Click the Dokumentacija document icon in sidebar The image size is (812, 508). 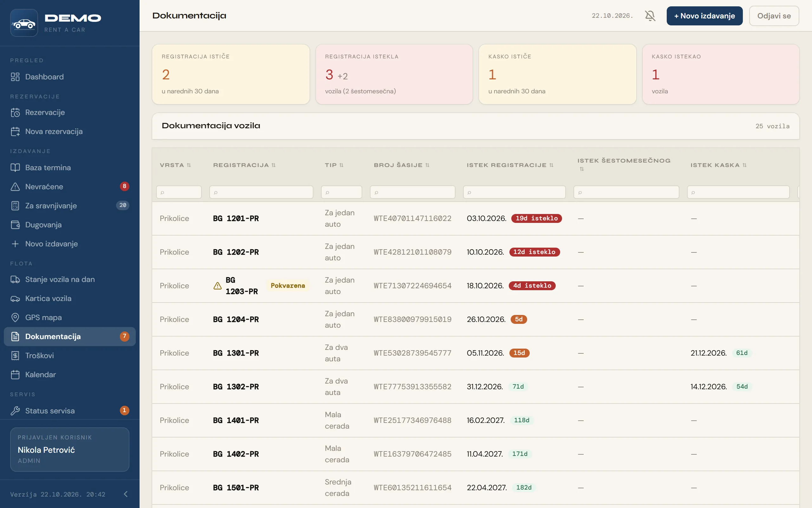point(15,337)
